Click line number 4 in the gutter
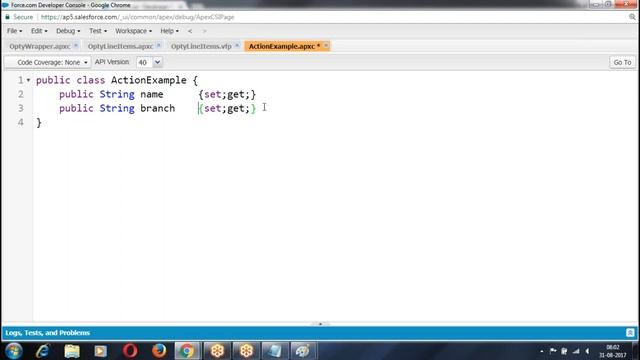This screenshot has width=640, height=360. tap(21, 122)
